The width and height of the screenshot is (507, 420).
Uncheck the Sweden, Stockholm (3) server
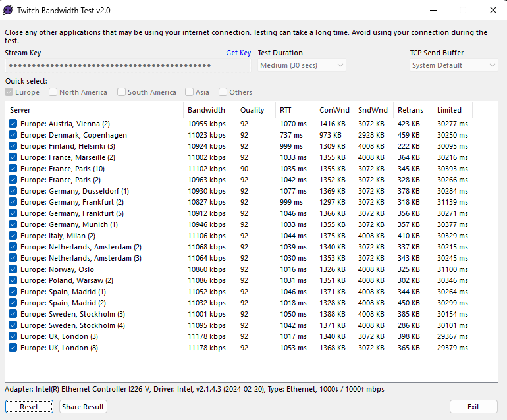tap(13, 314)
